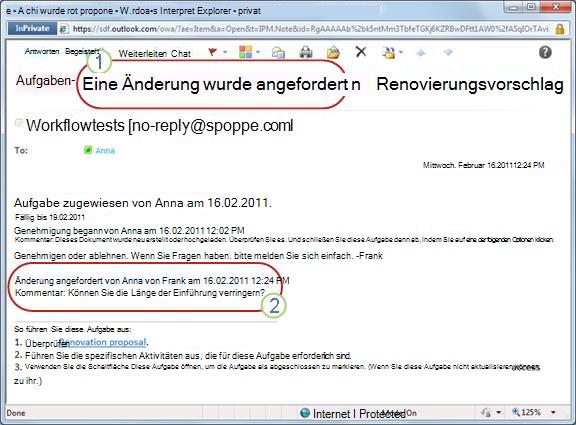Open Chat from the toolbar
The height and width of the screenshot is (425, 576).
click(181, 54)
